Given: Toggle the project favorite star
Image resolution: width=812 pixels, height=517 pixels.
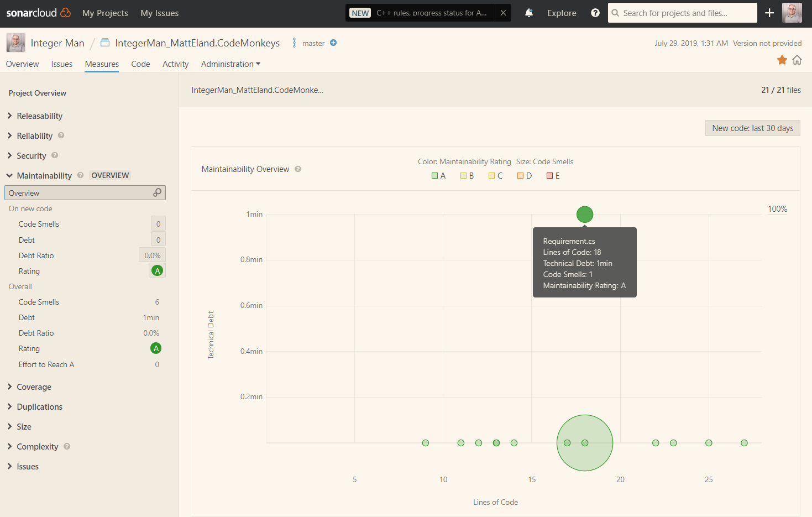Looking at the screenshot, I should (782, 60).
